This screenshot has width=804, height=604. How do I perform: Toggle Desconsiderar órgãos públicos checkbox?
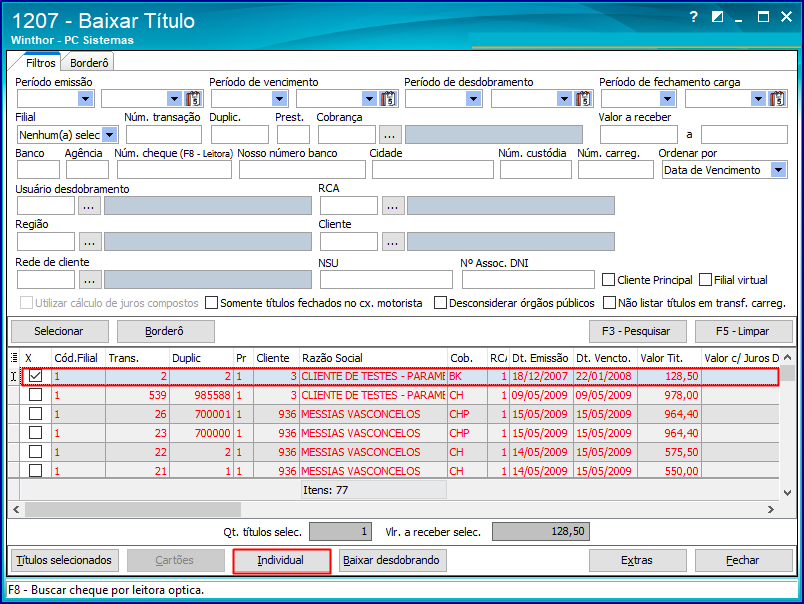(x=440, y=303)
